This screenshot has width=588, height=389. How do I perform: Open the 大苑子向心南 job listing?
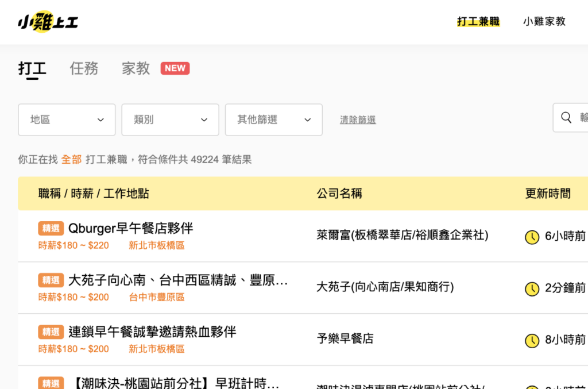click(x=178, y=280)
